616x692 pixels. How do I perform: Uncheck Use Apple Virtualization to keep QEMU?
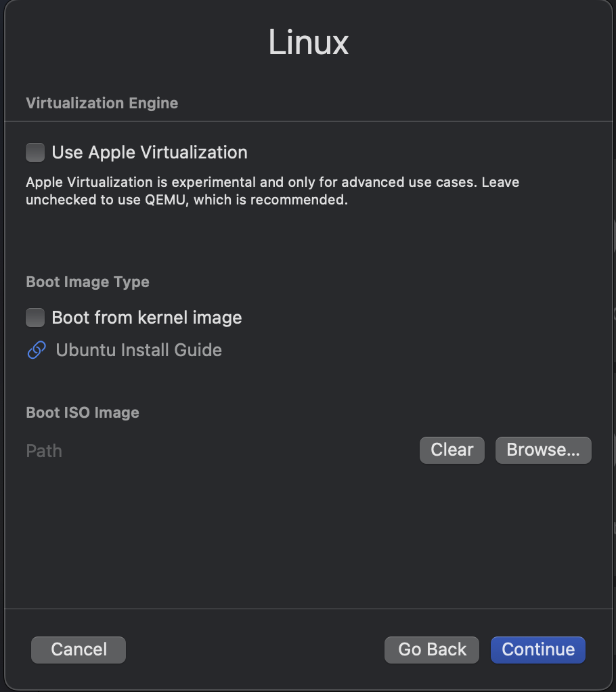35,152
